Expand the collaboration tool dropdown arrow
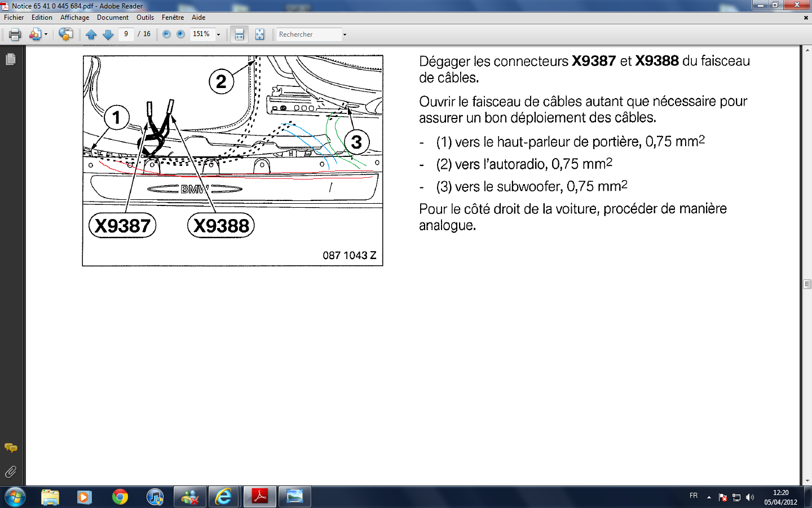Viewport: 812px width, 508px height. (46, 34)
